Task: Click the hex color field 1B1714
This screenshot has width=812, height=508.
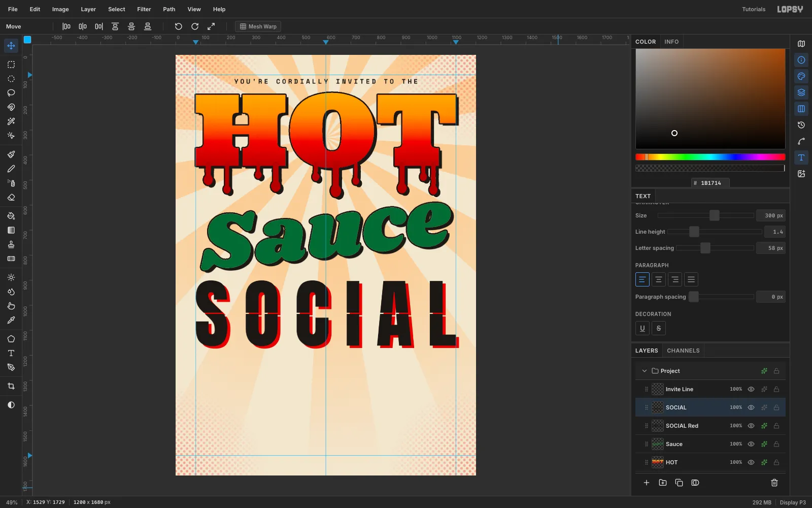Action: pos(710,183)
